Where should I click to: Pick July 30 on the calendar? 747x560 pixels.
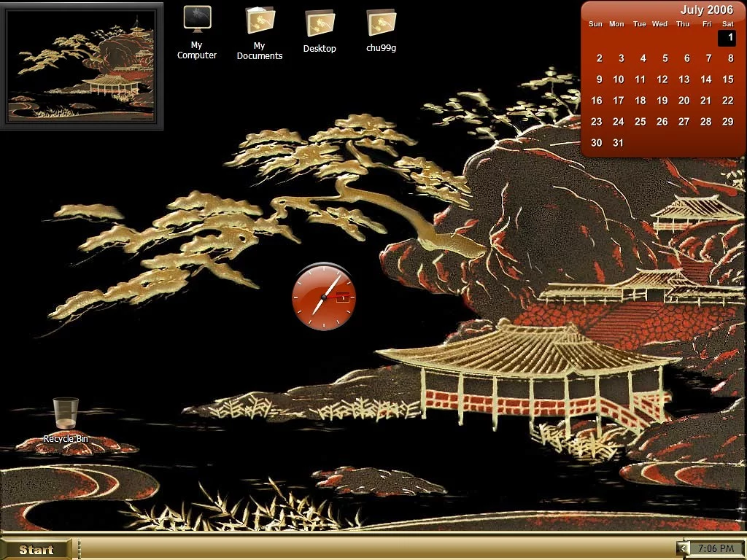pyautogui.click(x=597, y=143)
